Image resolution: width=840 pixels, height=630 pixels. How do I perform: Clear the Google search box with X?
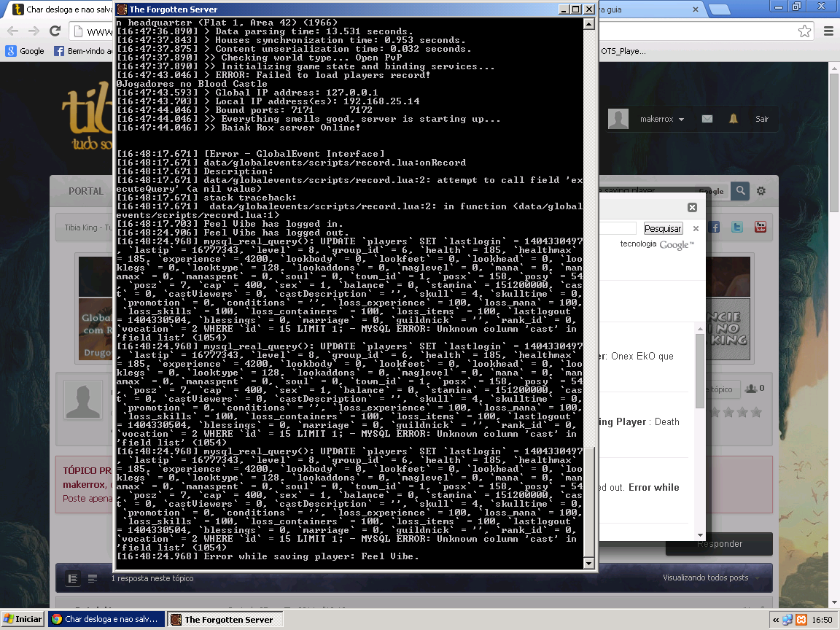pos(696,229)
